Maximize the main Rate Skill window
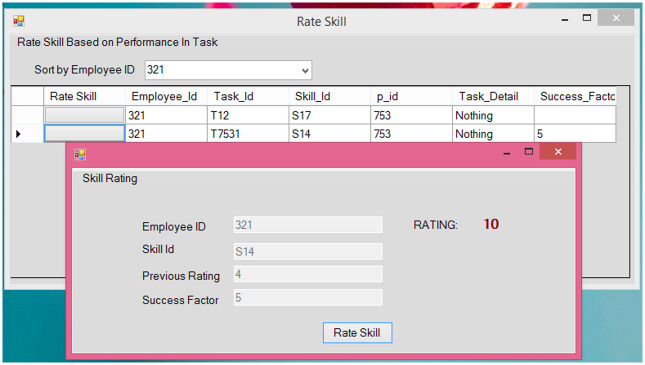 587,18
